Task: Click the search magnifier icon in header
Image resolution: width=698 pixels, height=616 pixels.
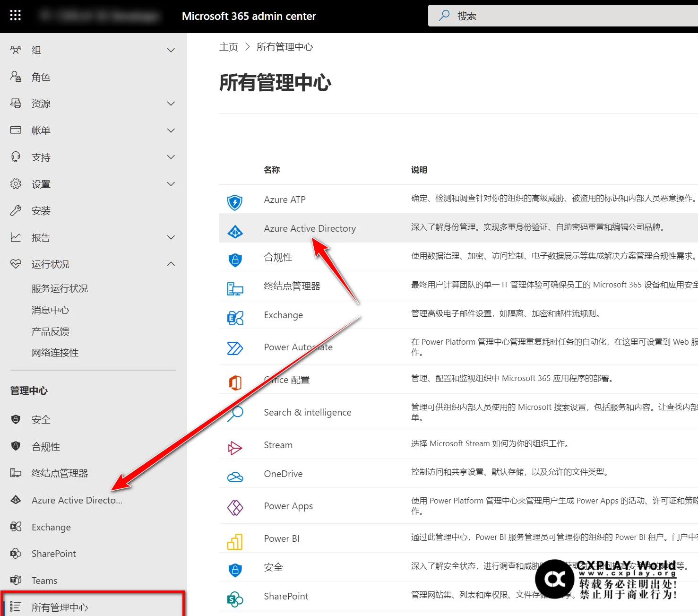Action: 444,16
